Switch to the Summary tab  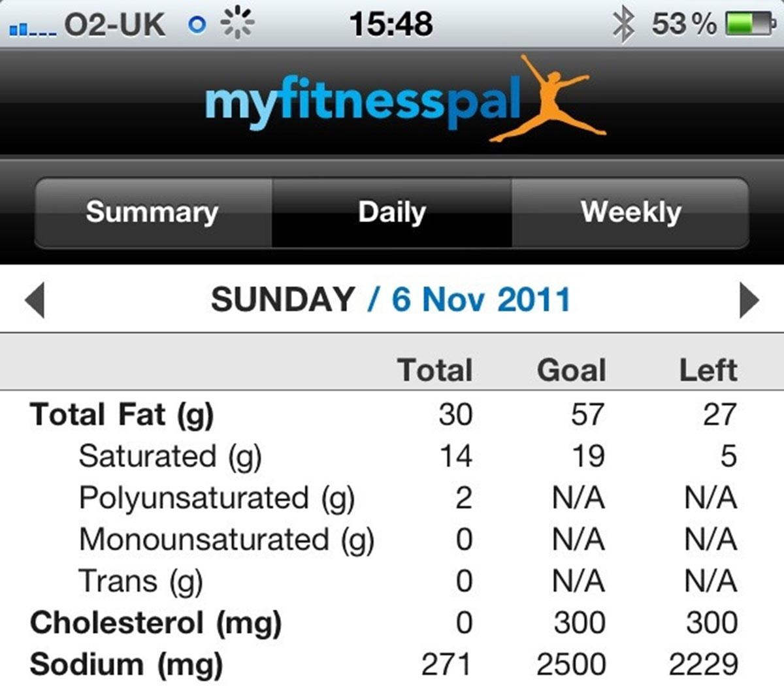pyautogui.click(x=153, y=212)
